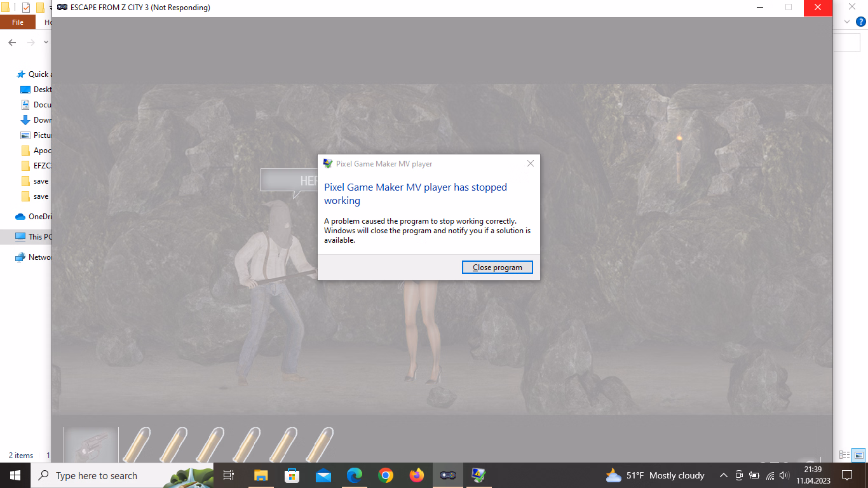Open the first save folder in the sidebar

tap(36, 181)
